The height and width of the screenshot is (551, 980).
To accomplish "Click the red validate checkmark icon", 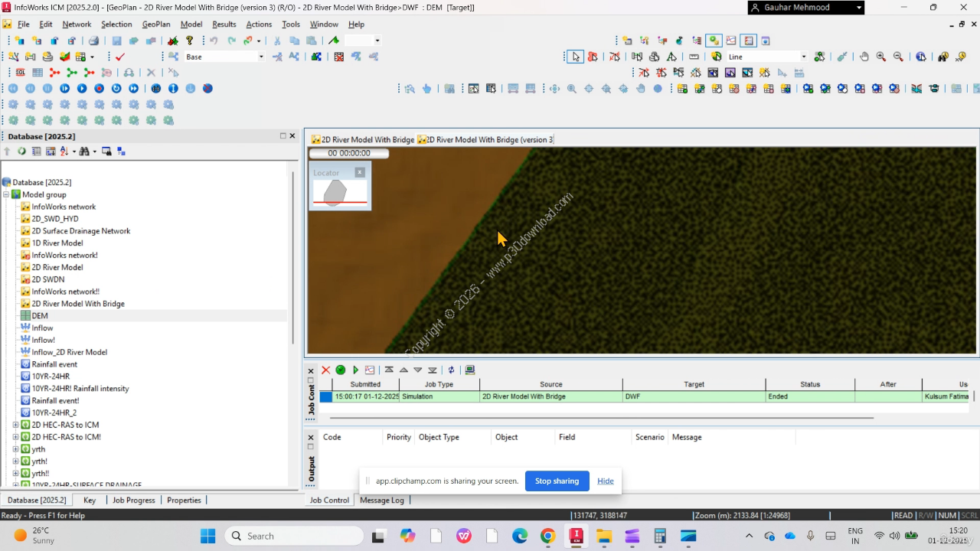I will click(120, 57).
